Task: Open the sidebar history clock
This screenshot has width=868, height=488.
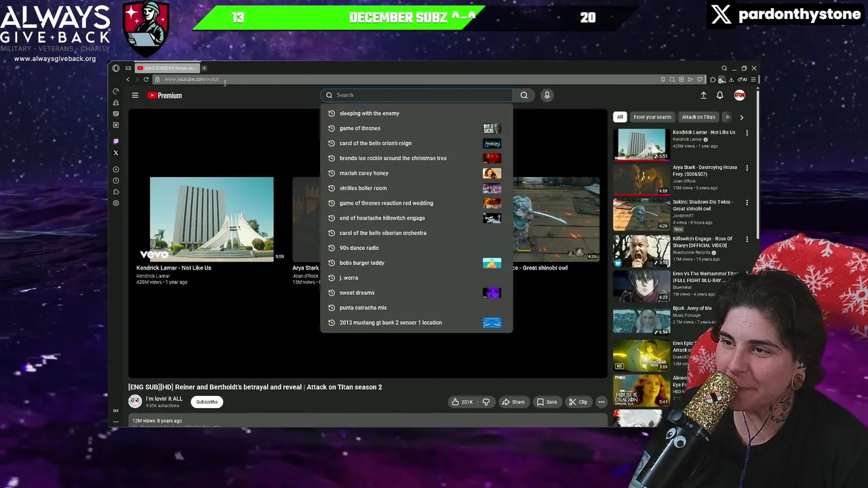Action: [116, 180]
